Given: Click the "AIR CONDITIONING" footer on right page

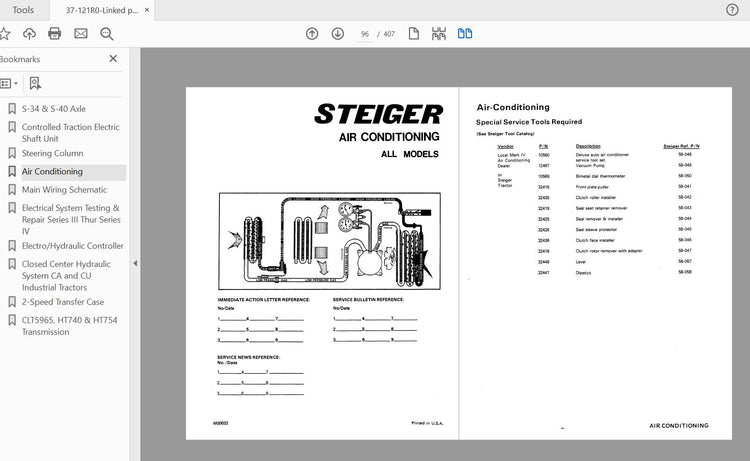Looking at the screenshot, I should click(679, 425).
